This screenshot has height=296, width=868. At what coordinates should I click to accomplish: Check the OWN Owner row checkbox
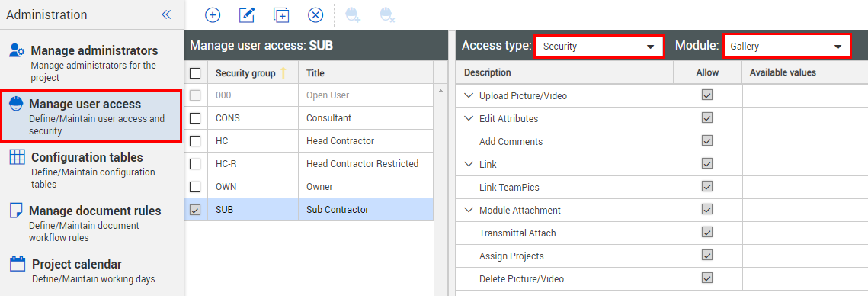(195, 187)
